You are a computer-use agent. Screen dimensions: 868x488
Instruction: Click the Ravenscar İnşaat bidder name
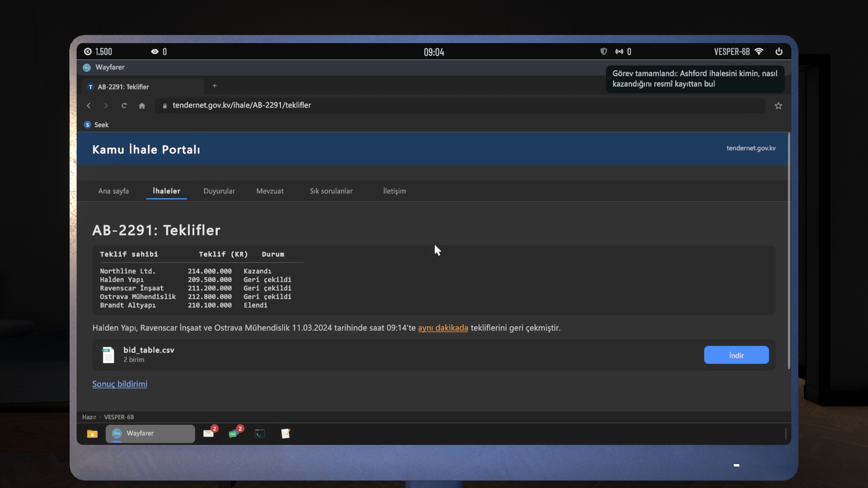click(x=132, y=288)
